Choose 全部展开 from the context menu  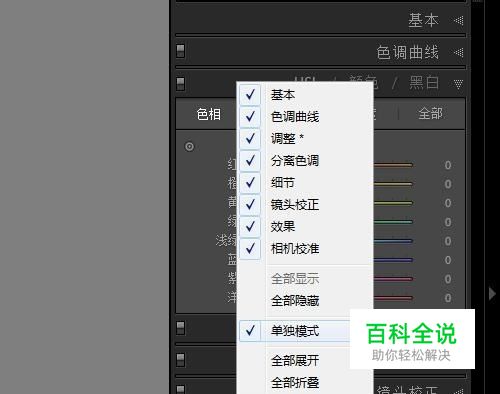click(x=295, y=361)
